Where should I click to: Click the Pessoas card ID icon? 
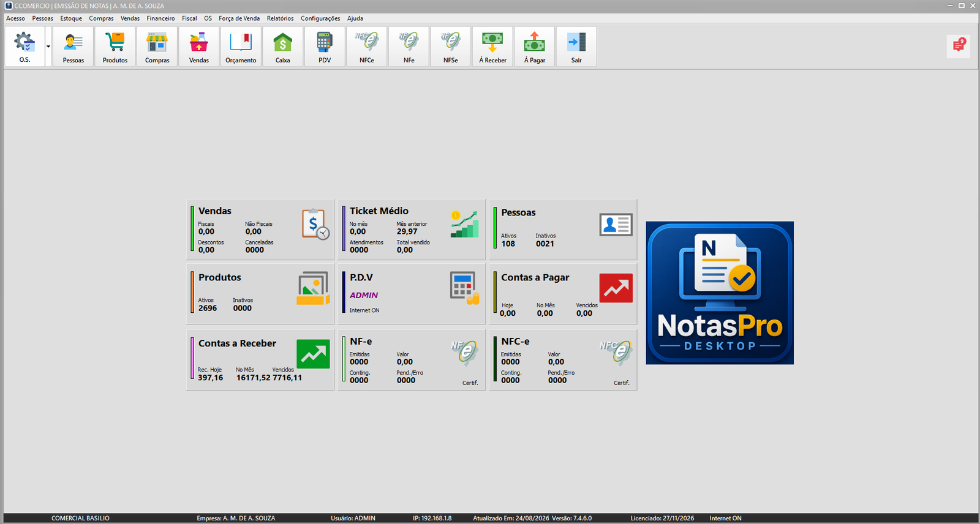(x=616, y=225)
